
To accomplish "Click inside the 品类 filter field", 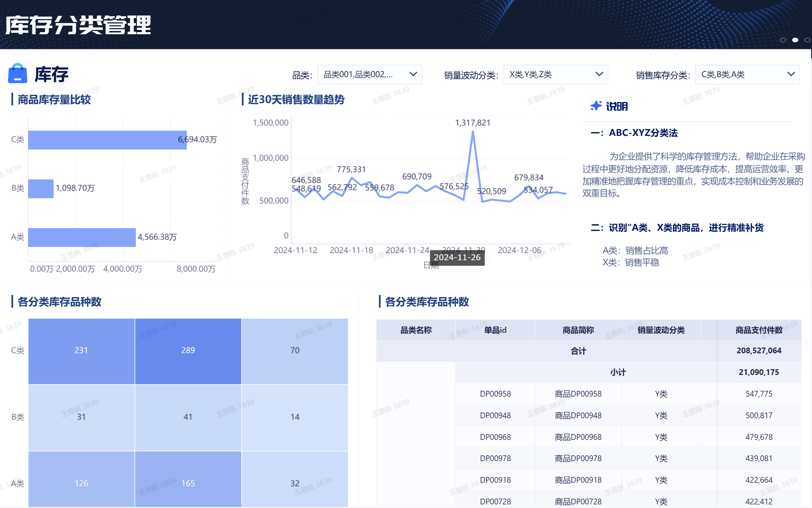I will tap(361, 74).
